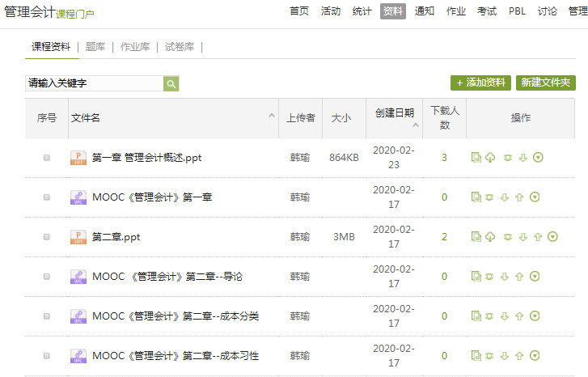Viewport: 588px width, 377px height.
Task: Move 第二章.ppt up using the up arrow icon
Action: pyautogui.click(x=537, y=237)
